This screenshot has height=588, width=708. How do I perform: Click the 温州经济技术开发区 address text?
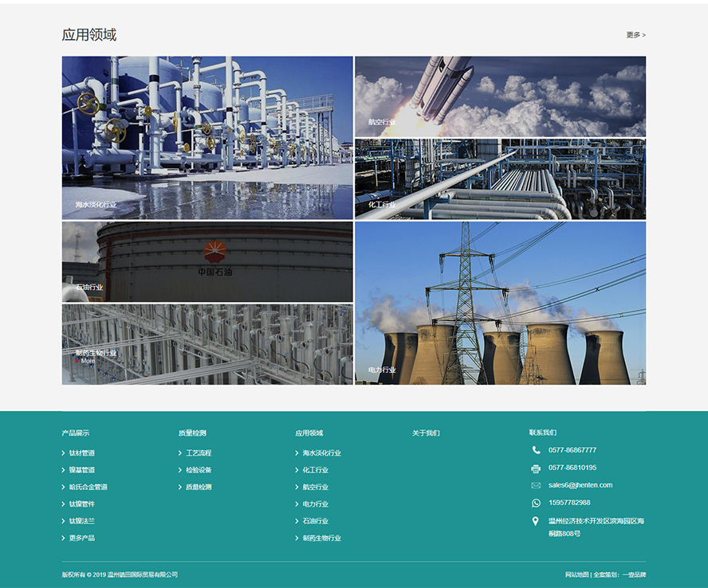pos(596,527)
